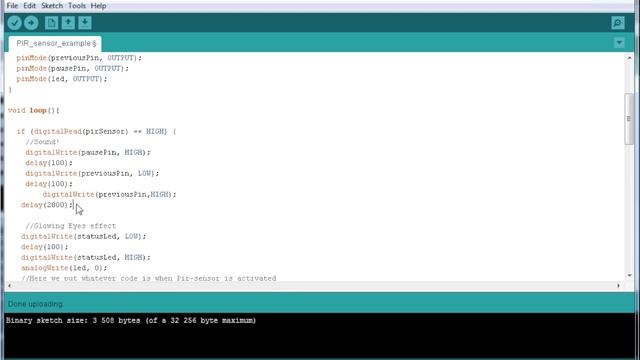Click the 'analogWrite(led, 0);' line

coord(64,268)
